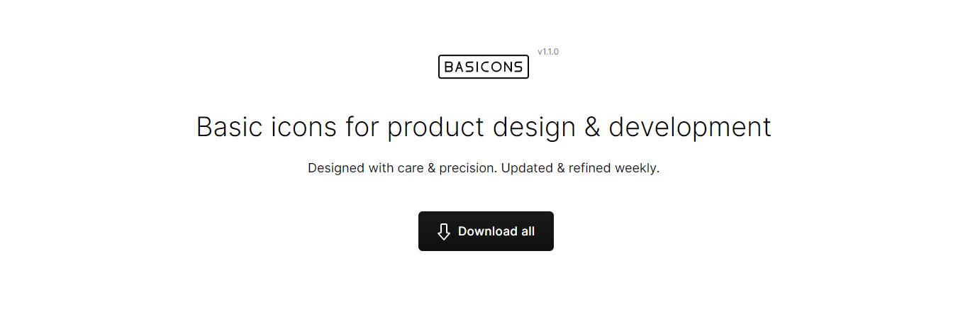Click the "Designed with care & precision" subtitle
Screen dimensions: 980x317
pos(403,168)
